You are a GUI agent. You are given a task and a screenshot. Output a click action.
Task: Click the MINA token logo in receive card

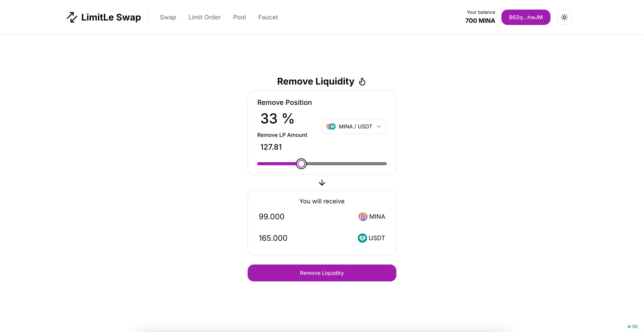click(x=363, y=216)
